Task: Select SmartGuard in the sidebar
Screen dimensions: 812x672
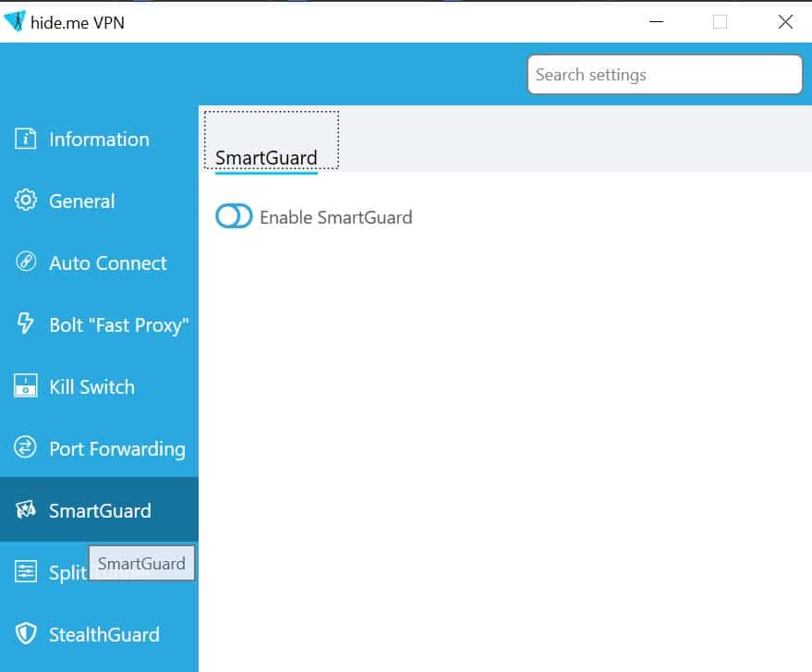Action: tap(99, 510)
